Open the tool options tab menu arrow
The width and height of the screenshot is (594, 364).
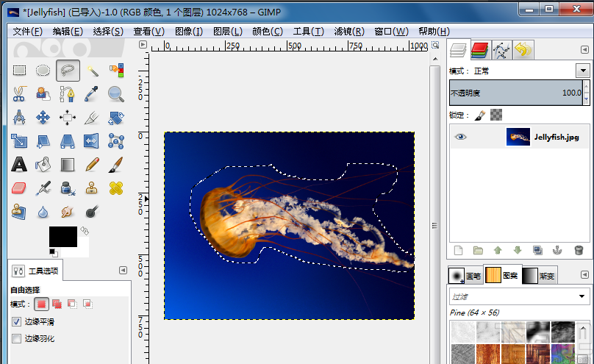pos(123,270)
